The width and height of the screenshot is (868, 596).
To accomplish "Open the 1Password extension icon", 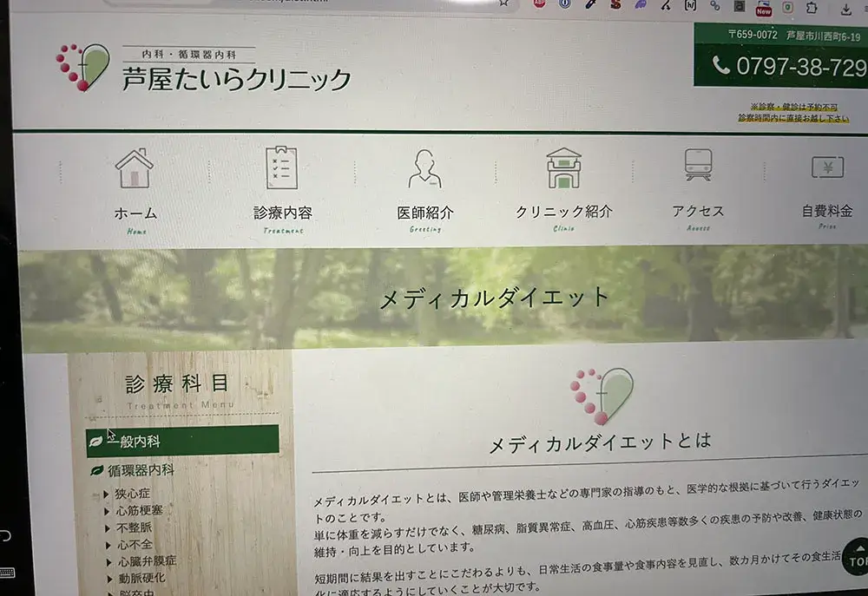I will tap(565, 3).
